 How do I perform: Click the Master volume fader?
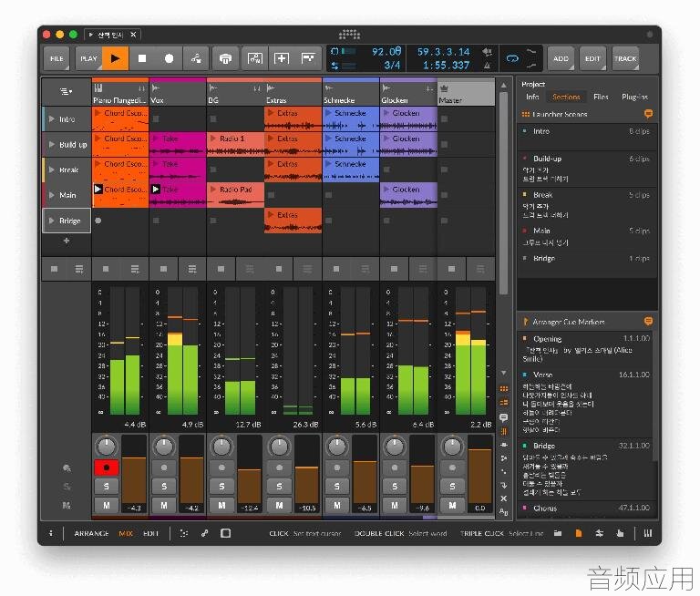(480, 475)
